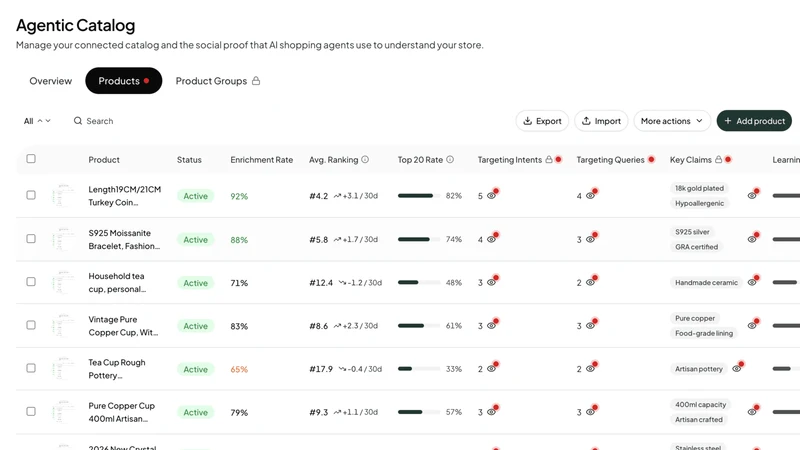Image resolution: width=800 pixels, height=450 pixels.
Task: Open product 'Household tea cup, personal...'
Action: tap(117, 282)
